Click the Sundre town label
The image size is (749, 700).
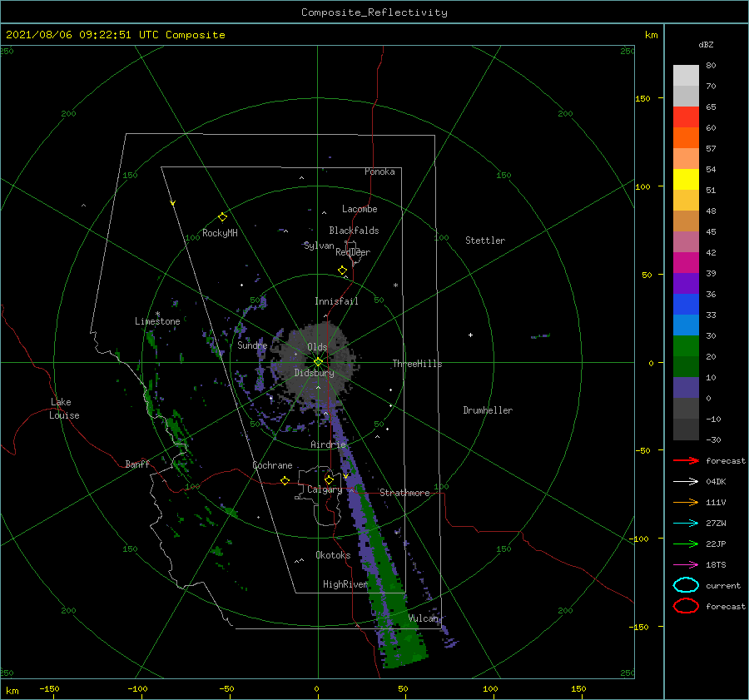pyautogui.click(x=252, y=345)
